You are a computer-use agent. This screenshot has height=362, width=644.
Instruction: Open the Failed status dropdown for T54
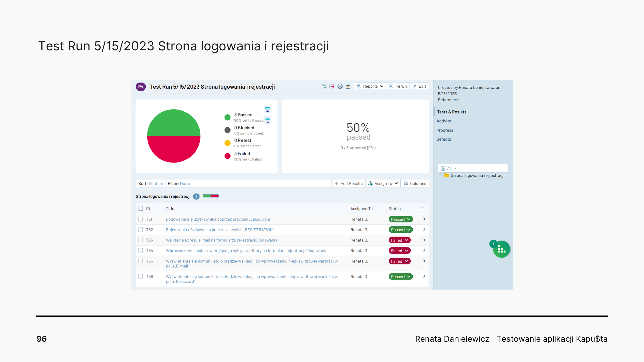[x=399, y=251]
